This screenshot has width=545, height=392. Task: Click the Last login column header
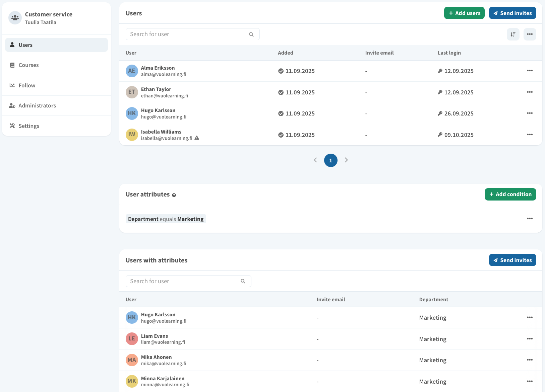click(x=449, y=53)
